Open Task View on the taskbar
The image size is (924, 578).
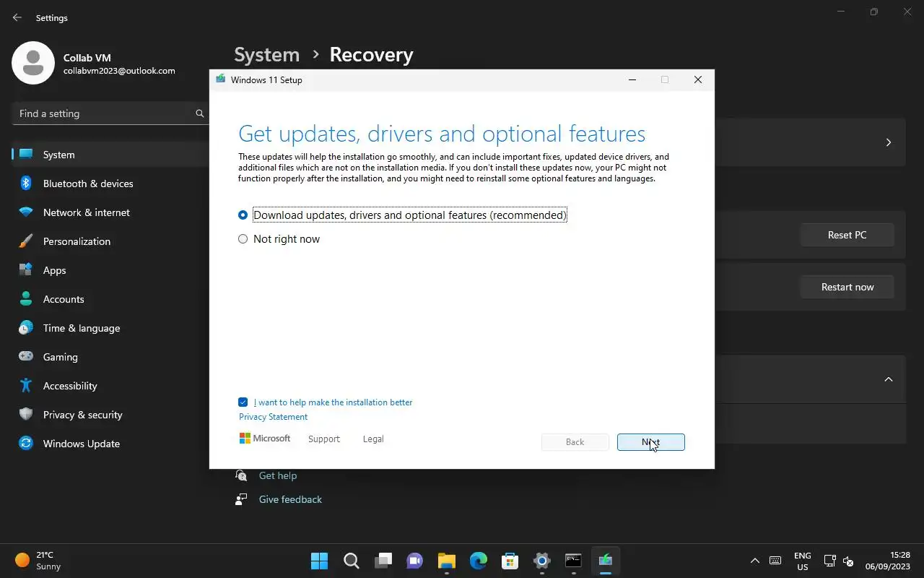tap(383, 561)
